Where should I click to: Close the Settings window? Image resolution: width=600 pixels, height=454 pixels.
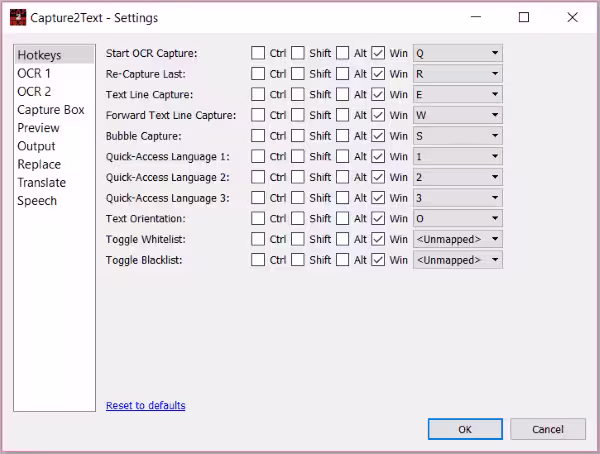tap(572, 17)
